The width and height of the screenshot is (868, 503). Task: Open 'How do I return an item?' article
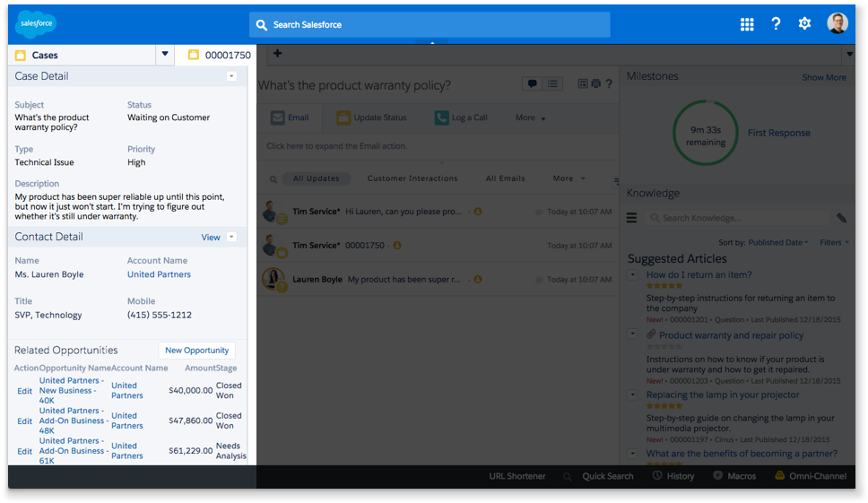[699, 275]
